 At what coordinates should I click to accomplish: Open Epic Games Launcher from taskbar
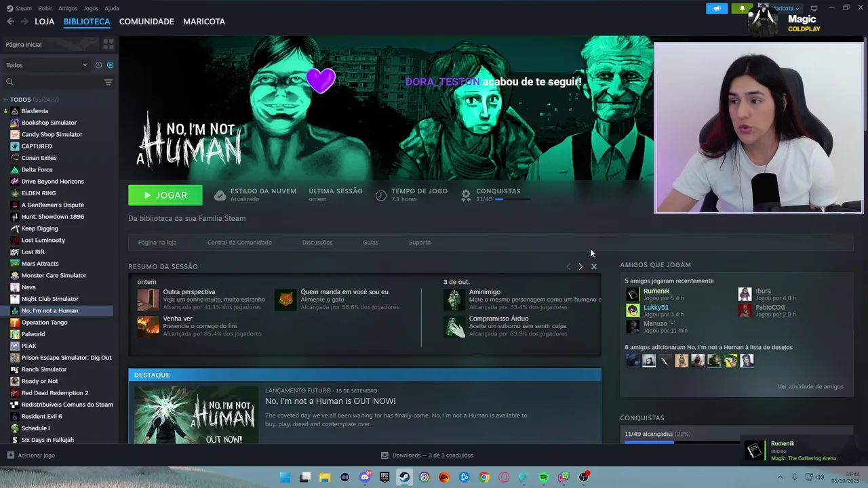tap(384, 478)
